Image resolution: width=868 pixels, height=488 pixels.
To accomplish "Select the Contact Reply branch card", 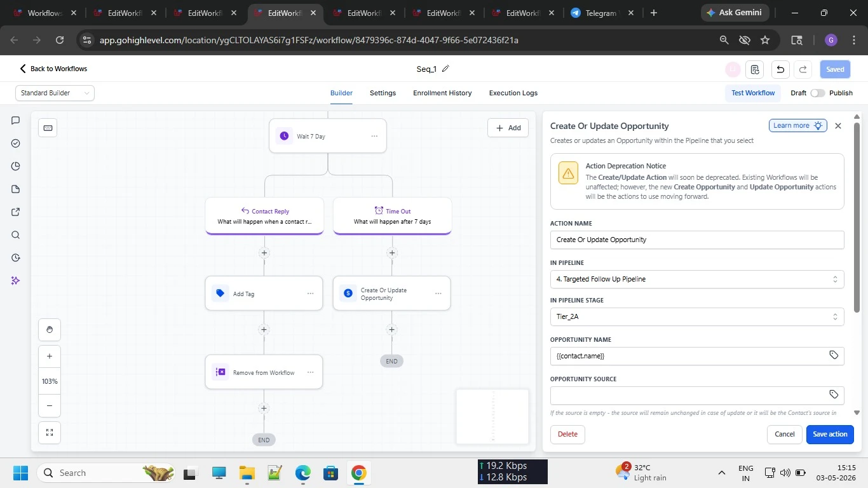I will point(264,216).
